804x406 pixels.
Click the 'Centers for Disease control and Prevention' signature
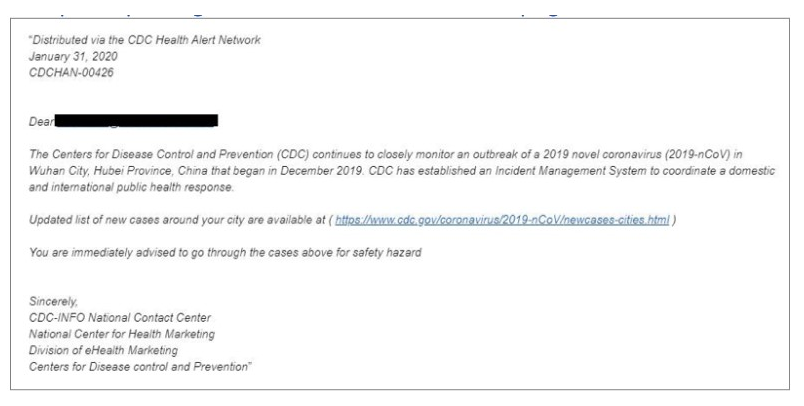tap(140, 367)
